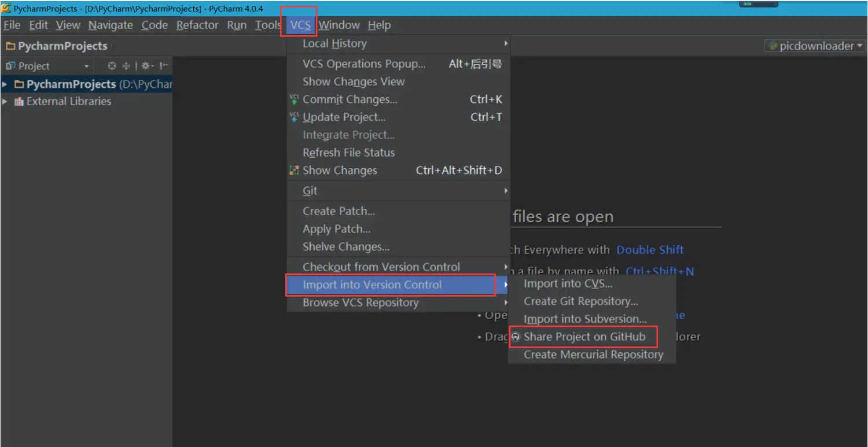The image size is (868, 447).
Task: Expand the External Libraries tree node
Action: click(x=5, y=101)
